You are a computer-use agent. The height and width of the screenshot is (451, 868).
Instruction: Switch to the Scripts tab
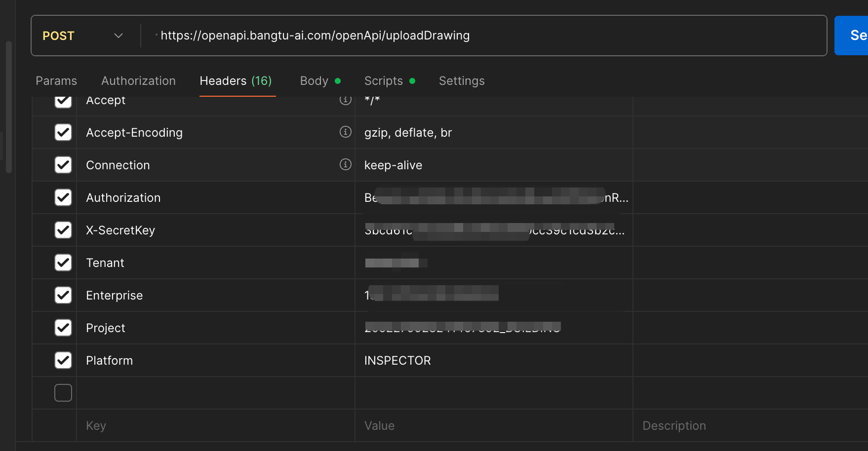[x=390, y=81]
